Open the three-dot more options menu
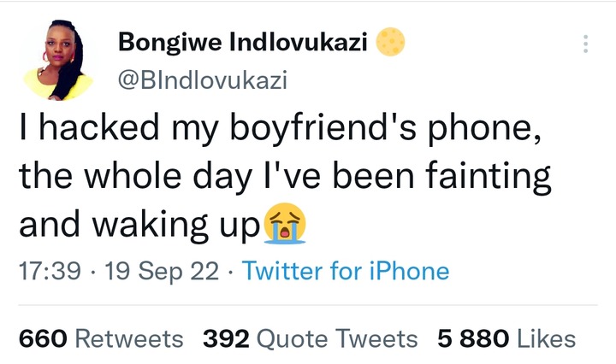The width and height of the screenshot is (616, 364). (585, 44)
